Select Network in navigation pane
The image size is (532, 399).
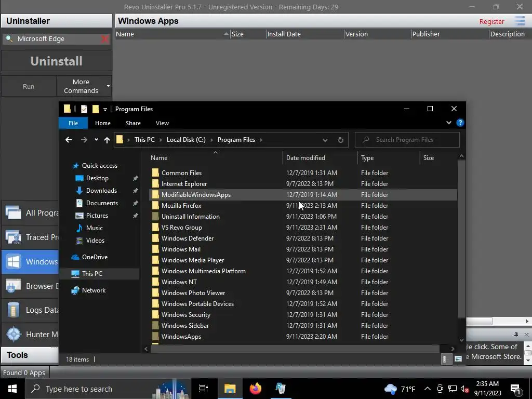click(94, 290)
